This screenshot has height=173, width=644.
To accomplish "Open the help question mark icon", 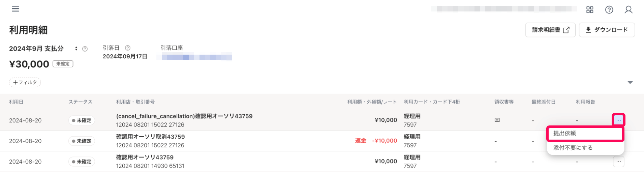I will (x=609, y=10).
